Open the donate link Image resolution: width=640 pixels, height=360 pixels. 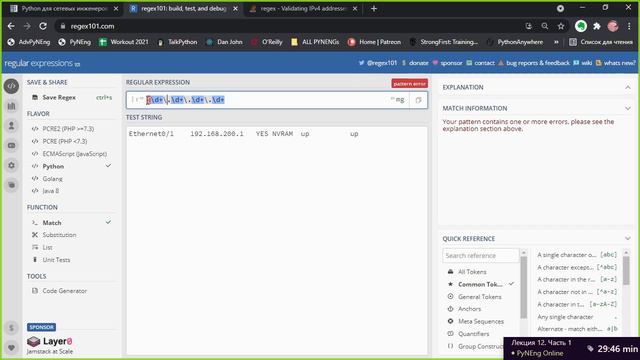pyautogui.click(x=415, y=63)
